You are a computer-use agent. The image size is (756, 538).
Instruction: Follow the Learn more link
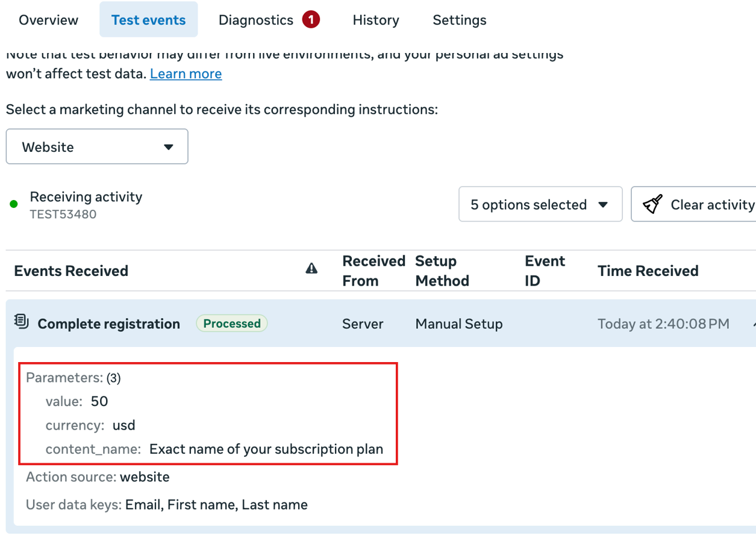point(186,74)
